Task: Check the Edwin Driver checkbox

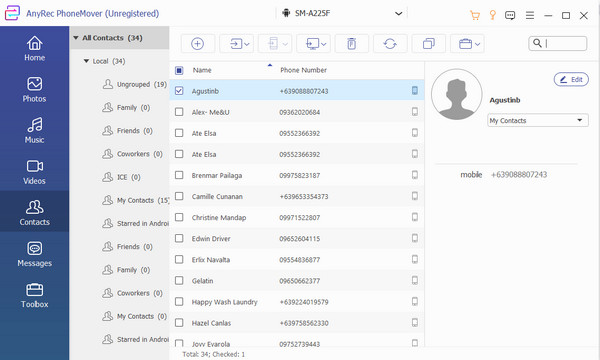Action: pyautogui.click(x=179, y=238)
